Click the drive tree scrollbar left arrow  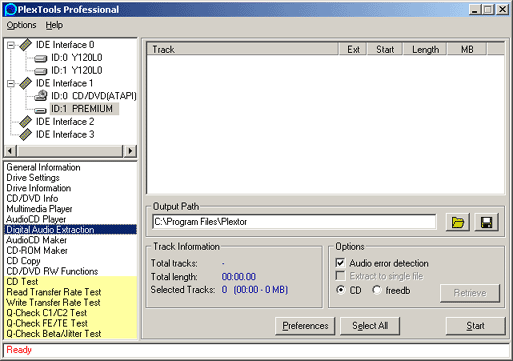[x=10, y=151]
